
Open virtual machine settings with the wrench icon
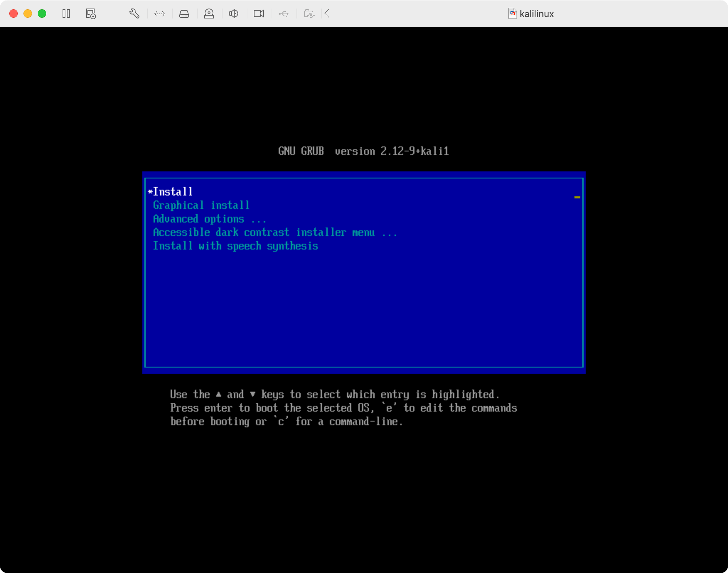134,14
